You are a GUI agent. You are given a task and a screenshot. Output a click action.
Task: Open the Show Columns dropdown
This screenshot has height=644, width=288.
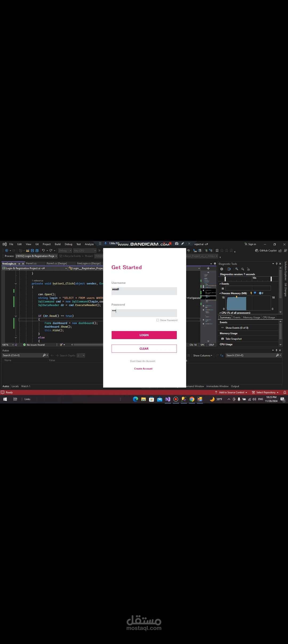coord(203,355)
